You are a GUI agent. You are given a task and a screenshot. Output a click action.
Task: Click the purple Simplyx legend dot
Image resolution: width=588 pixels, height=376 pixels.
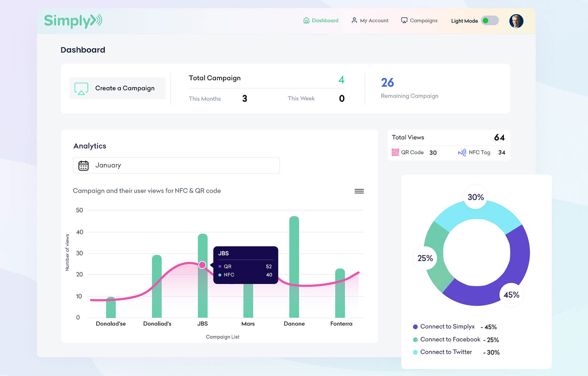click(415, 327)
